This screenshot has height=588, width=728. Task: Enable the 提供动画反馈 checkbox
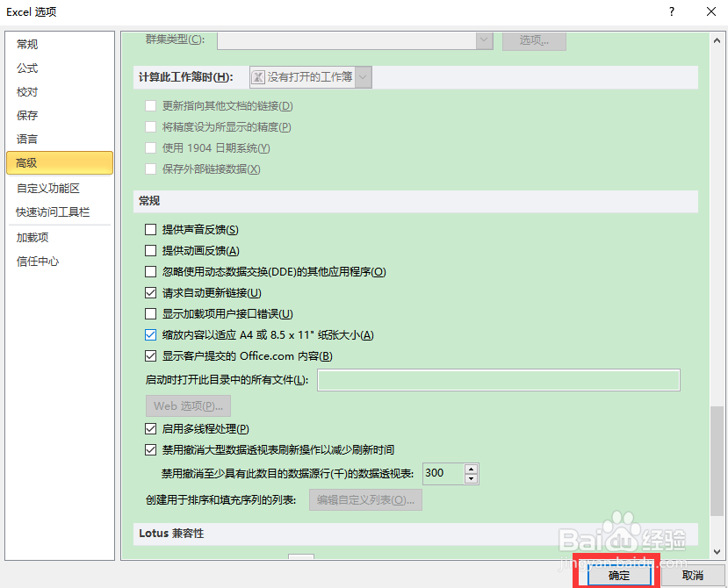(x=150, y=250)
